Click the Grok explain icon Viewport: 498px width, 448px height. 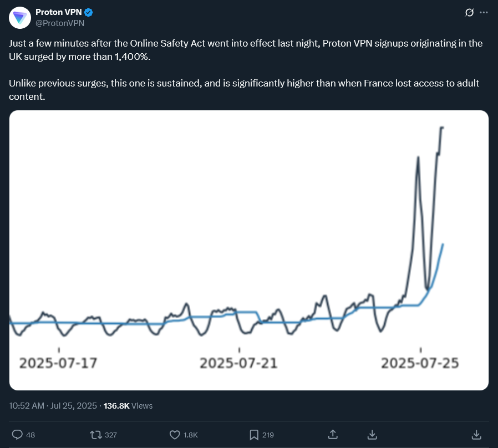click(x=469, y=12)
